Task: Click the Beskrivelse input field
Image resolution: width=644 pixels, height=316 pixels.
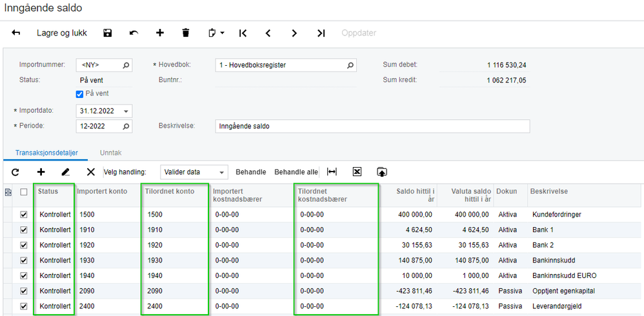Action: pos(372,126)
